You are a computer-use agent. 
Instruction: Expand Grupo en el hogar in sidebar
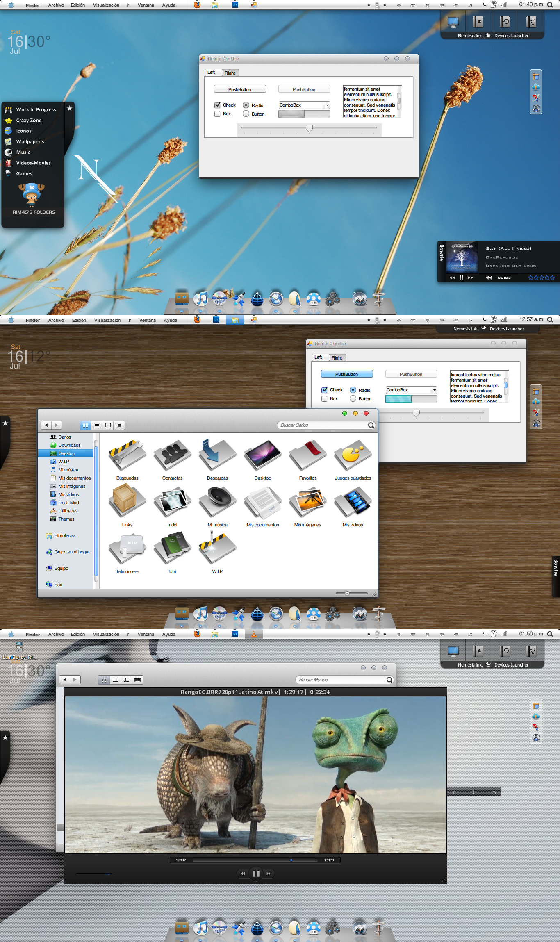tap(68, 552)
